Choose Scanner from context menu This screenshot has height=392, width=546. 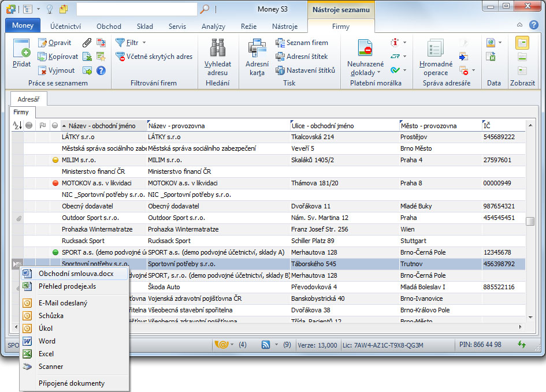tap(74, 366)
